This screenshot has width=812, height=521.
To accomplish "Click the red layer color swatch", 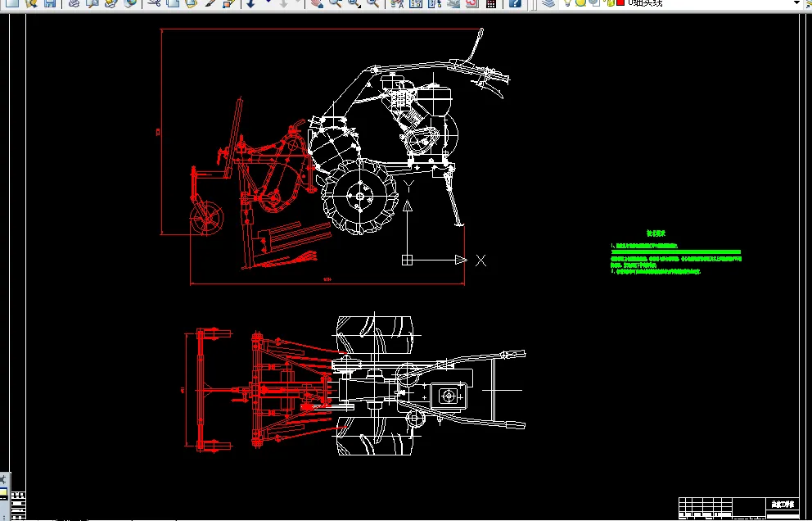I will click(x=620, y=2).
